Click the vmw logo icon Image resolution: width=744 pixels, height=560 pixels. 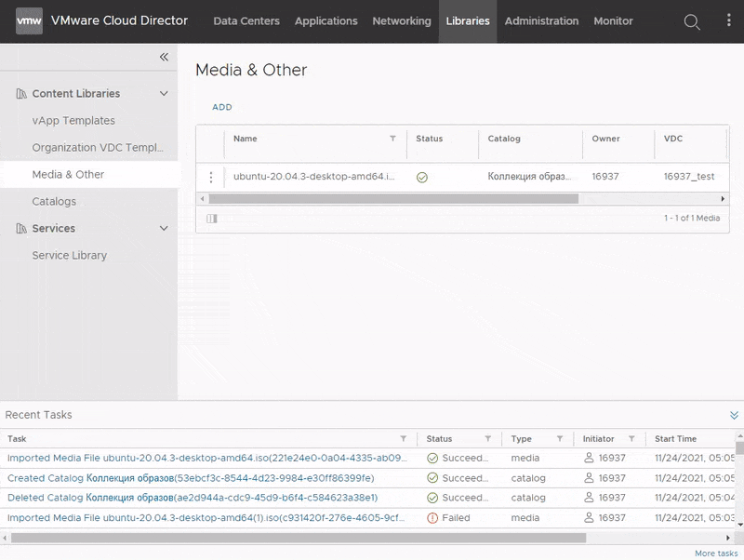pyautogui.click(x=29, y=20)
